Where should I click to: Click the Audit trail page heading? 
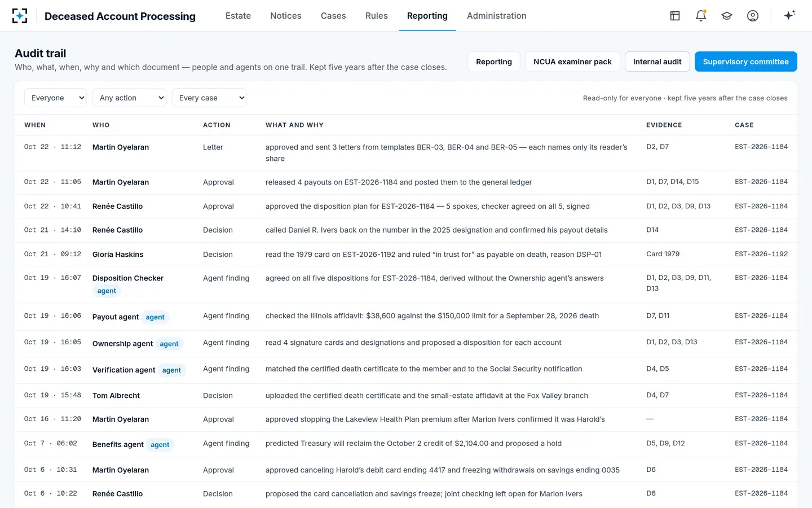pyautogui.click(x=41, y=54)
